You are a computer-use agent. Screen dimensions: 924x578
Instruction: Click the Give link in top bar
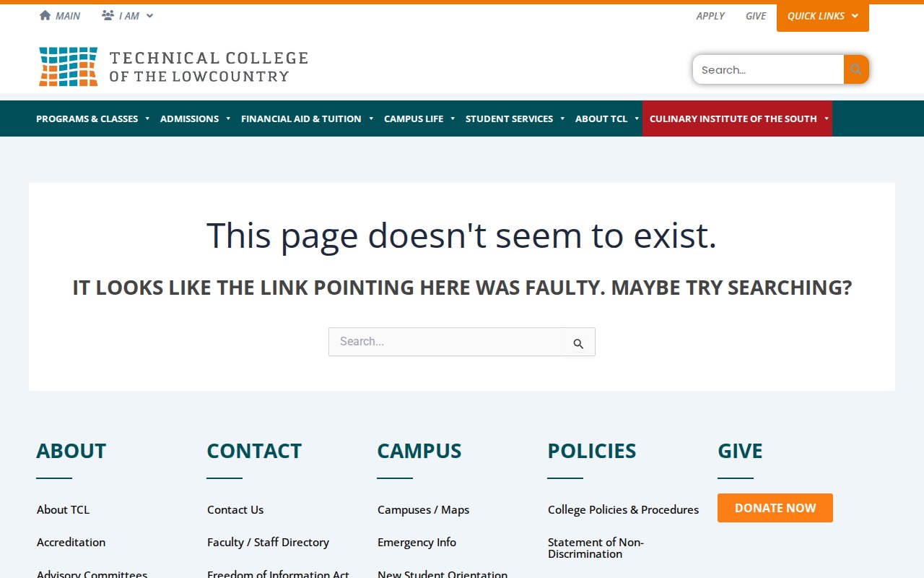(755, 16)
